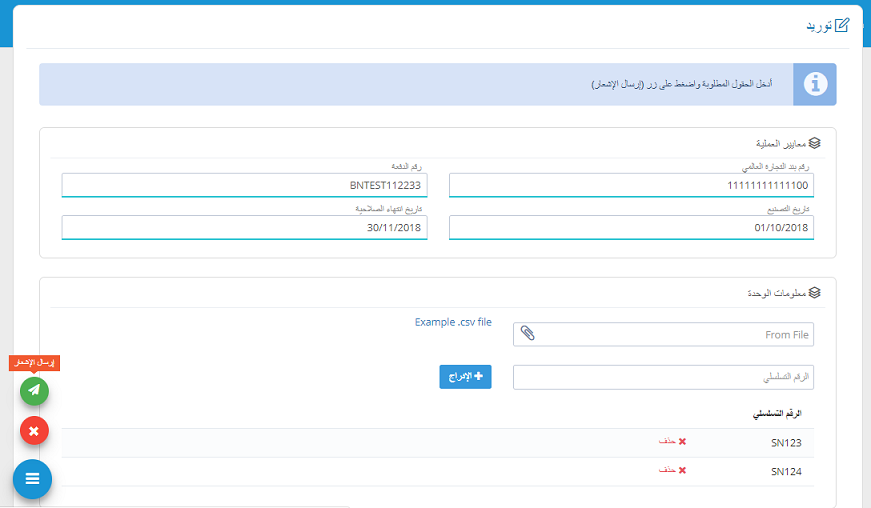871x508 pixels.
Task: Click the red X cancel floating button
Action: [34, 431]
